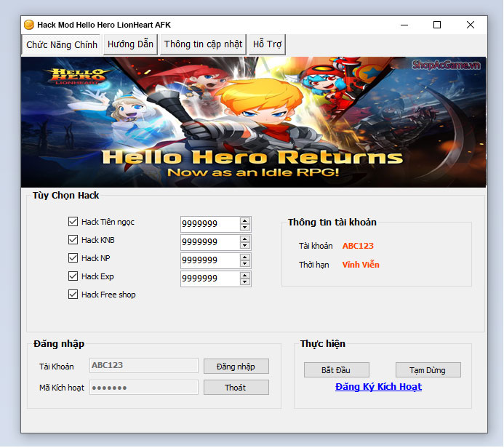
Task: Click the Đăng nhập button
Action: click(236, 367)
